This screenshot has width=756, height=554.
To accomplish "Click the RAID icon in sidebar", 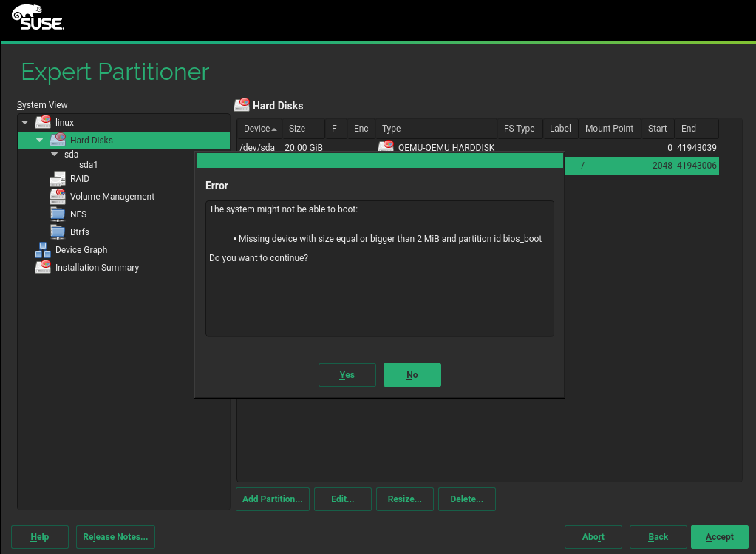I will (x=58, y=179).
